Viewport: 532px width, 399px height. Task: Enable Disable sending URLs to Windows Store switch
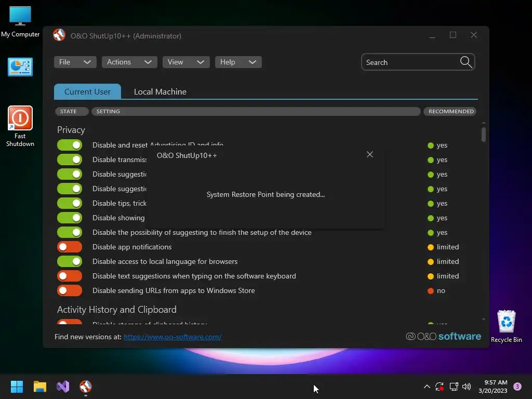point(70,290)
